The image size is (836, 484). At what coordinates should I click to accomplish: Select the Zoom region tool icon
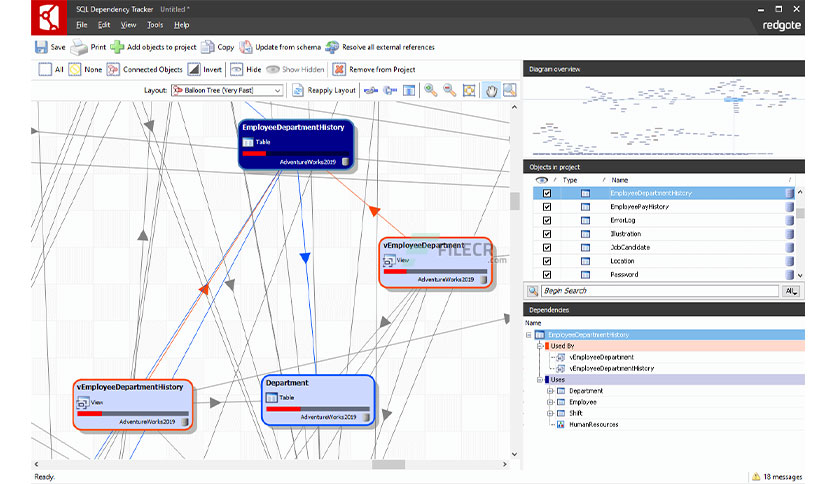[x=510, y=90]
